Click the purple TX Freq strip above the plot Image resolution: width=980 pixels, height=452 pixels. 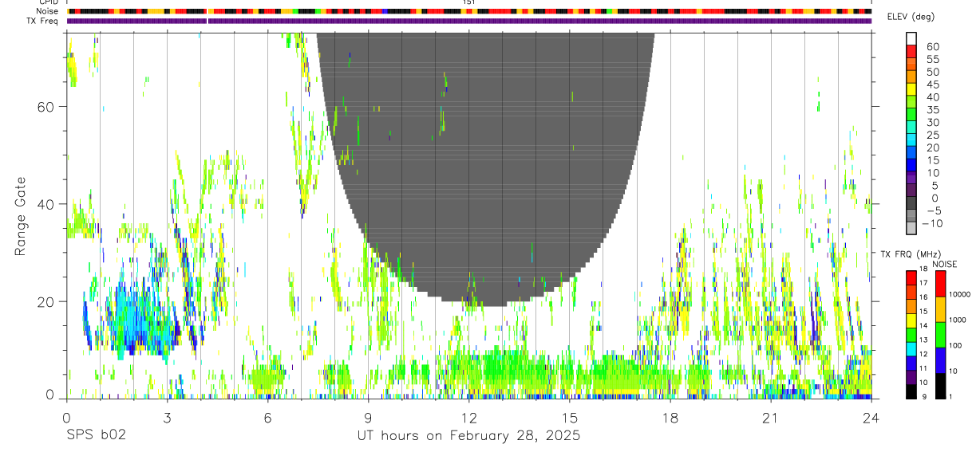point(469,21)
